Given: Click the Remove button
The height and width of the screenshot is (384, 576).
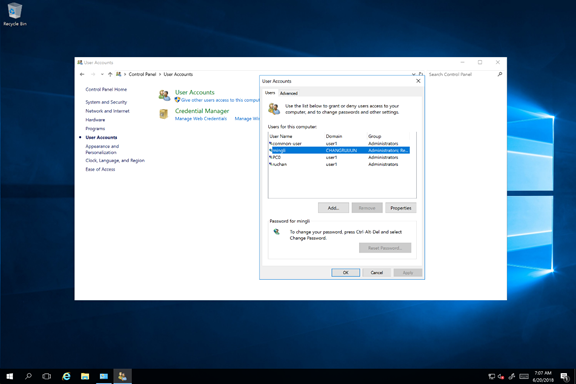Looking at the screenshot, I should [x=367, y=208].
